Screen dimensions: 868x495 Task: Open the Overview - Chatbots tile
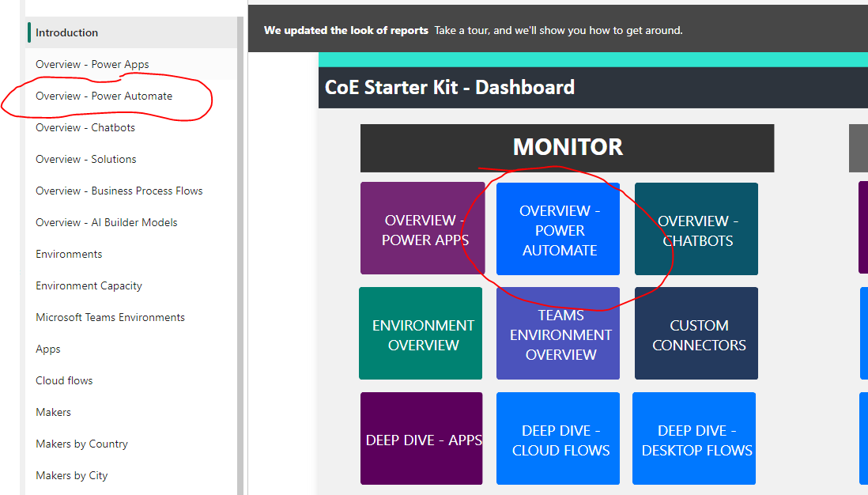click(x=696, y=229)
